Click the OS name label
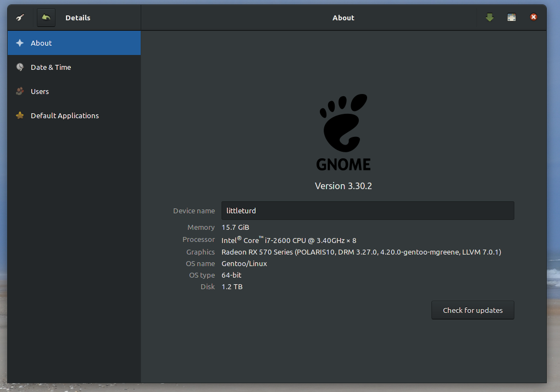The image size is (560, 392). [x=201, y=264]
